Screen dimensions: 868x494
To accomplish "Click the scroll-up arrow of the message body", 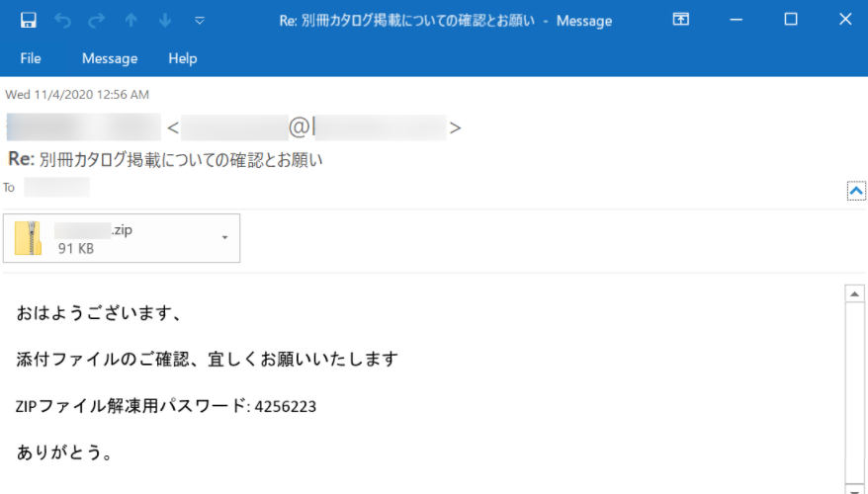I will [x=855, y=293].
